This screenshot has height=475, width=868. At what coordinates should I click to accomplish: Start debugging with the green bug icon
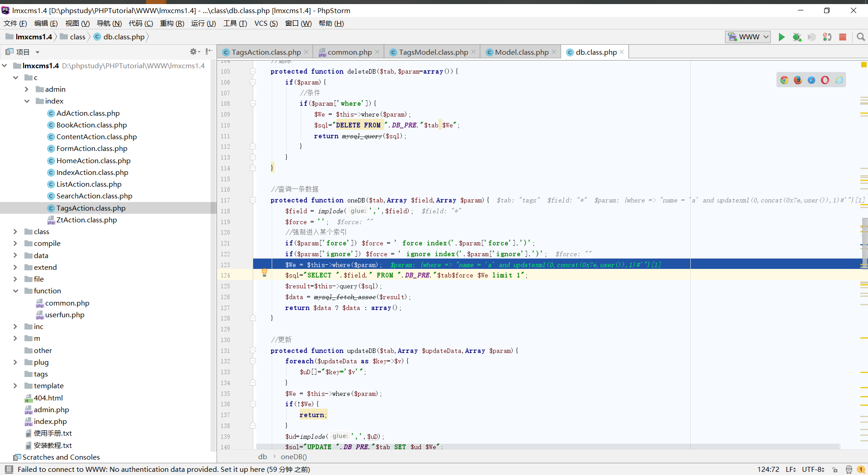pyautogui.click(x=797, y=37)
